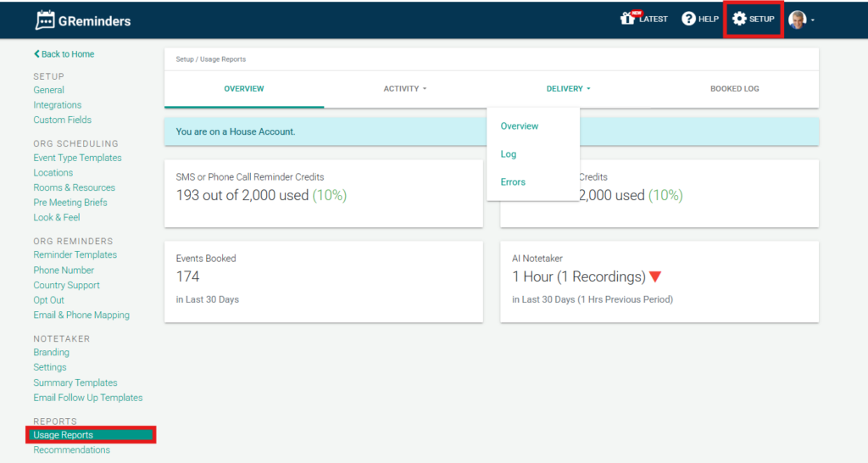Select the Overview tab
Viewport: 868px width, 463px height.
pyautogui.click(x=243, y=89)
